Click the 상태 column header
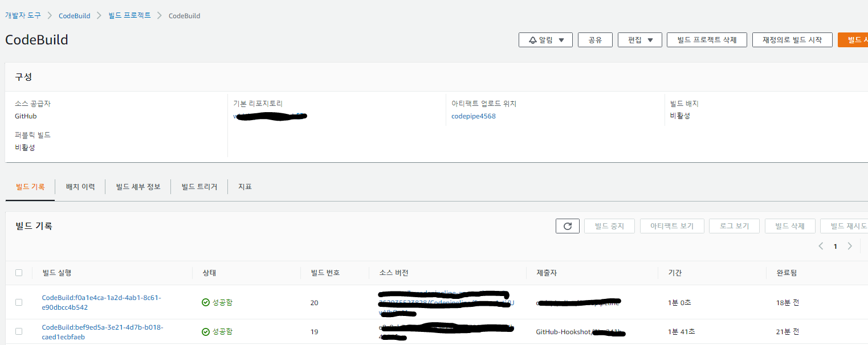 [x=209, y=273]
